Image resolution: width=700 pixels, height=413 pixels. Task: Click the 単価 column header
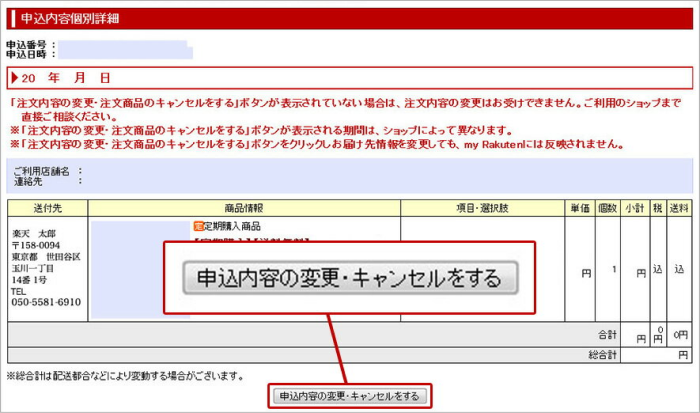click(579, 208)
